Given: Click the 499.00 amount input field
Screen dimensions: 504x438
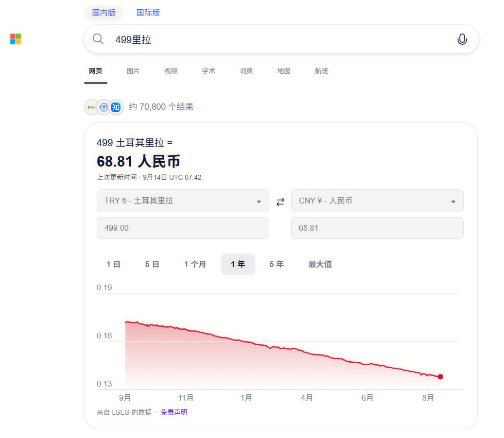Looking at the screenshot, I should point(183,228).
